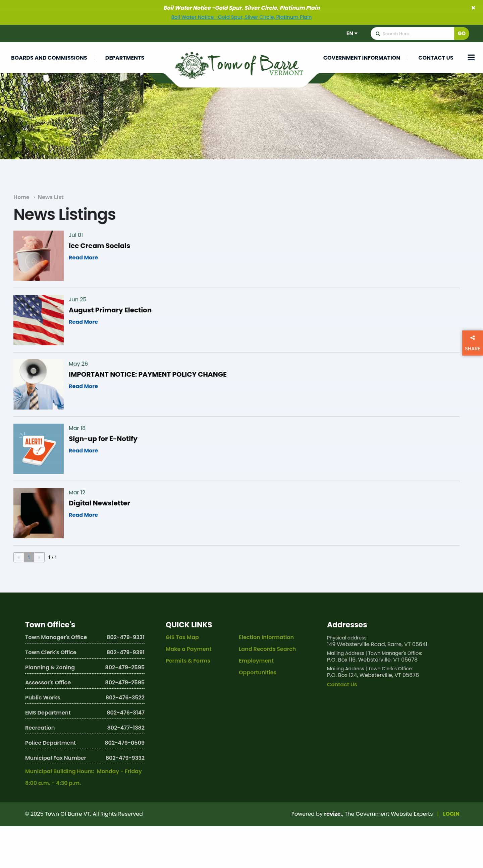Go to previous page in pagination
This screenshot has height=868, width=483.
pos(18,557)
